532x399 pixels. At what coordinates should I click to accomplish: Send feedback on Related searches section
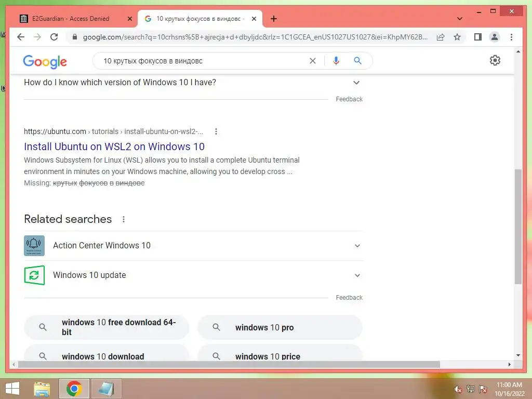(349, 298)
